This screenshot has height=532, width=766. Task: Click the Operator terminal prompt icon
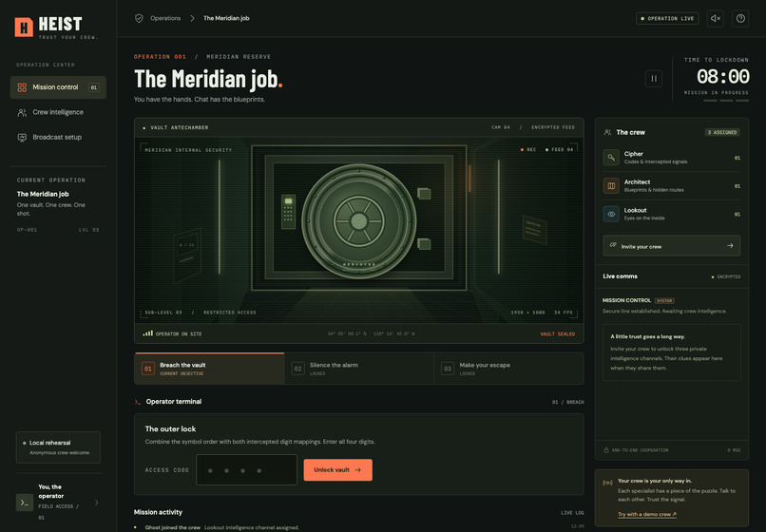tap(138, 402)
